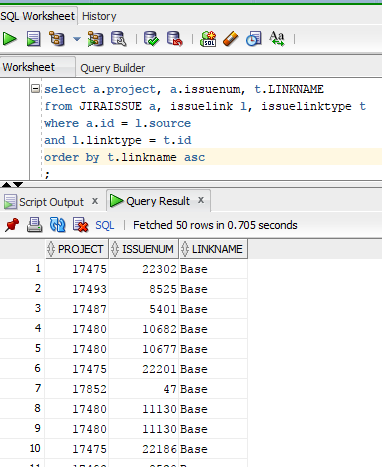Select the cell with project 17493
Screen dimensions: 382x467
click(x=77, y=289)
